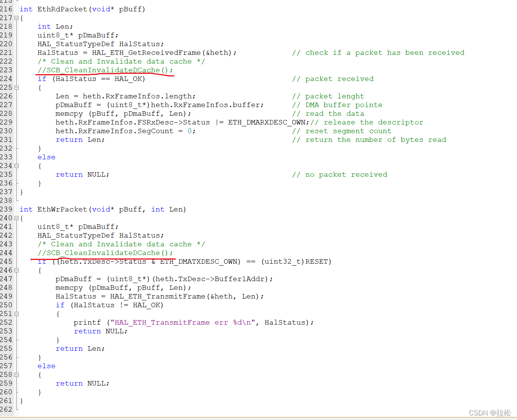
Task: Collapse the if block fold at line 246
Action: pyautogui.click(x=16, y=270)
